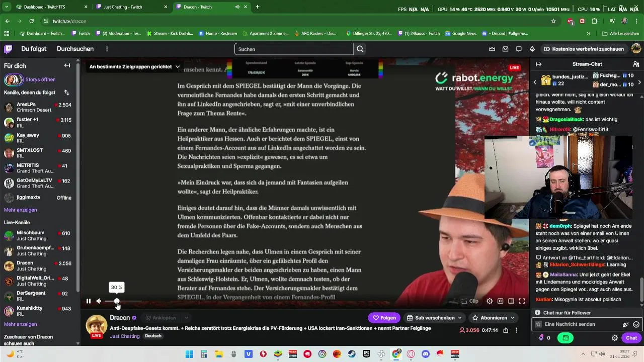
Task: Open a new browser tab
Action: pos(258,7)
